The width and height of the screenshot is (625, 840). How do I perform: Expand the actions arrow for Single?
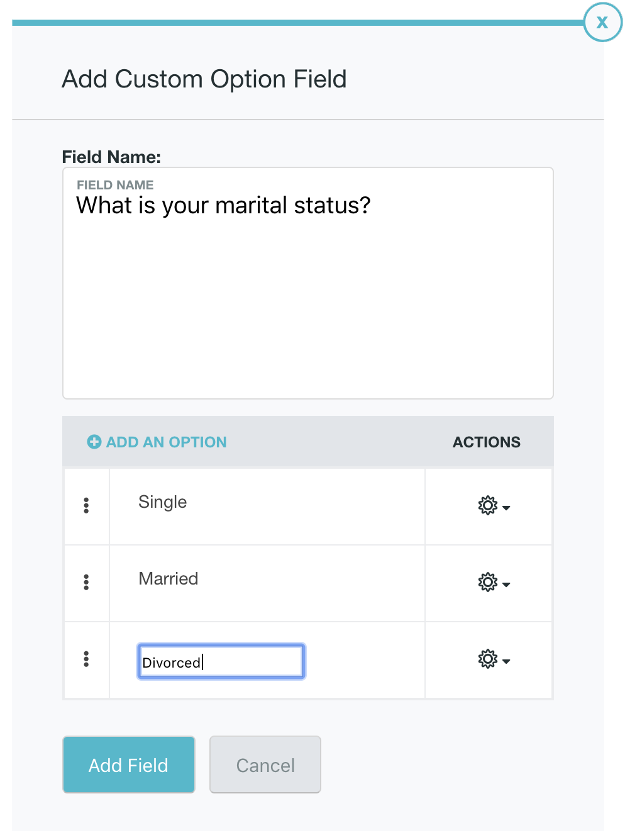[506, 508]
